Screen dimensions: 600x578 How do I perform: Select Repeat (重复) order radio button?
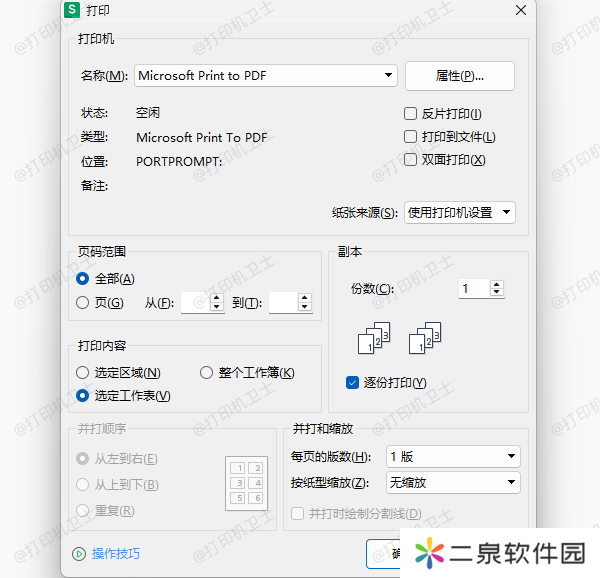click(83, 510)
